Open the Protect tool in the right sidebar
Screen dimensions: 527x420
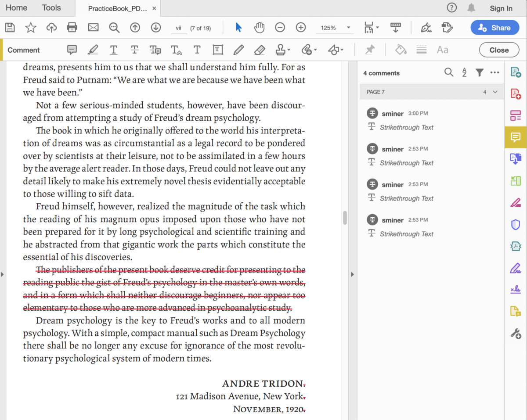click(516, 224)
